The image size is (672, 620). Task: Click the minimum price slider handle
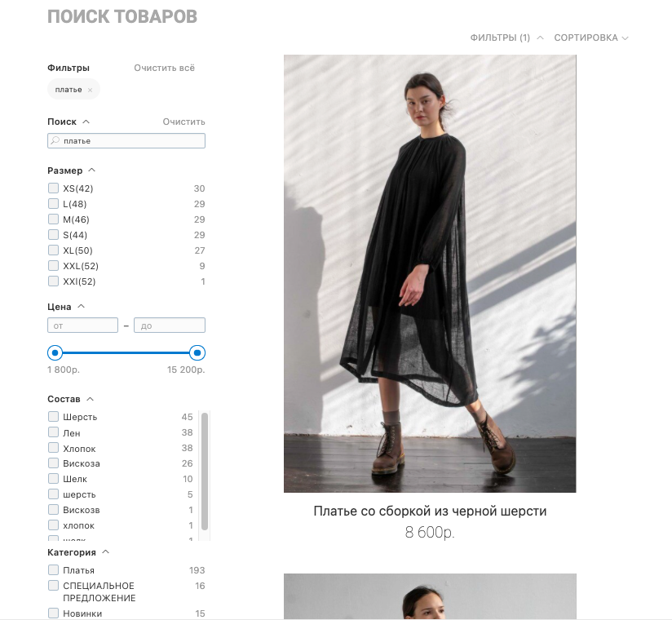(x=55, y=353)
